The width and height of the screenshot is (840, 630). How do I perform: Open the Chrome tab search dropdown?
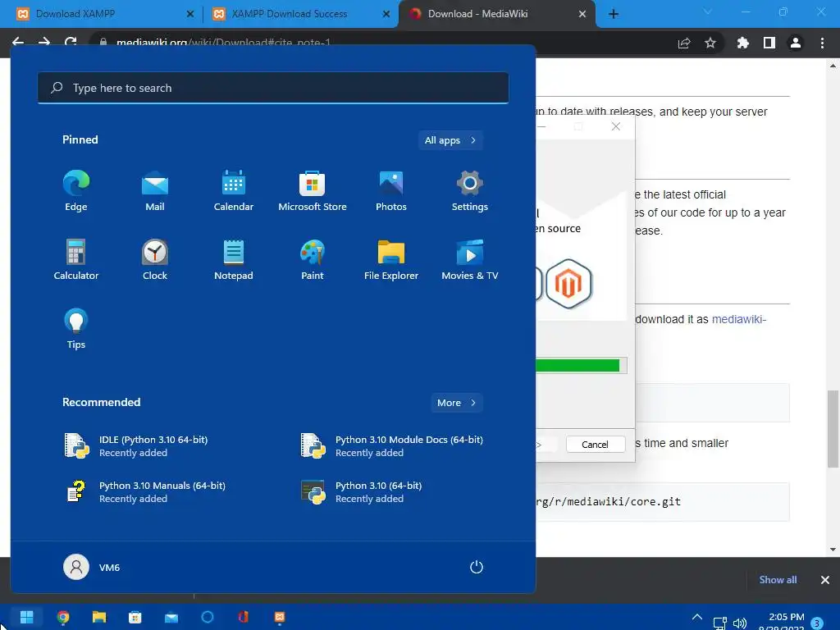[x=708, y=11]
